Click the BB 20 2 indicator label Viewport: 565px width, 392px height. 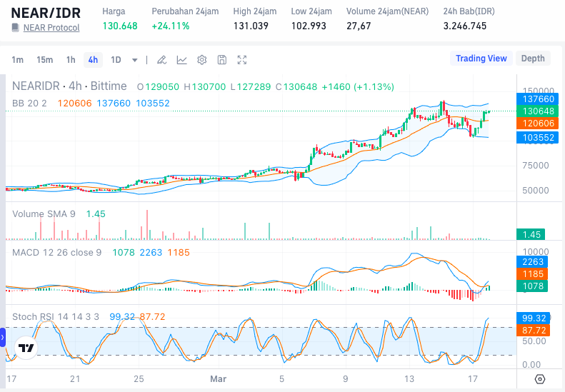[29, 104]
